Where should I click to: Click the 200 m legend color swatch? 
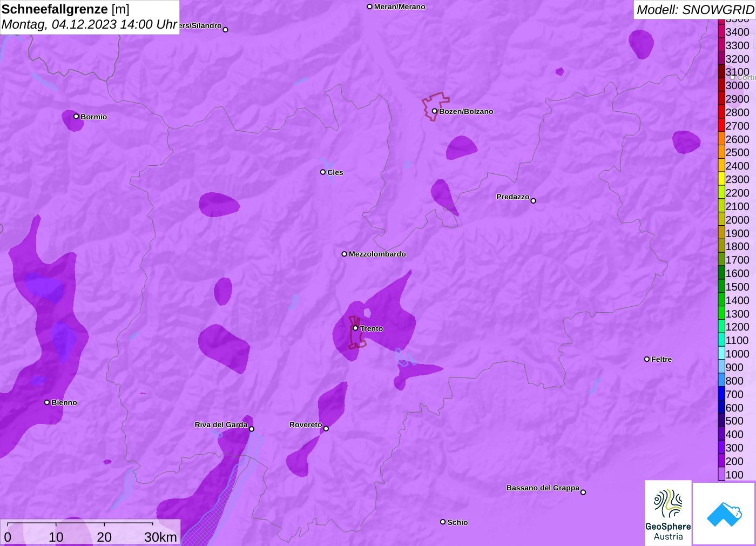pos(721,461)
